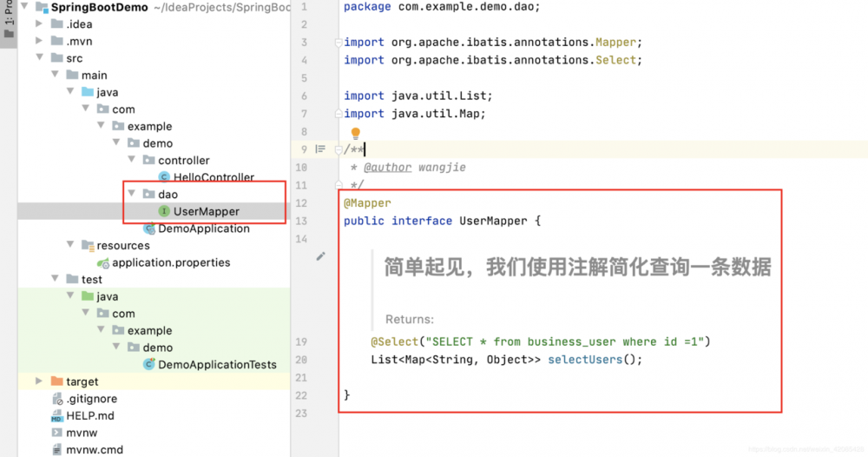Click the @Select annotation on line 19
The width and height of the screenshot is (868, 457).
tap(394, 341)
